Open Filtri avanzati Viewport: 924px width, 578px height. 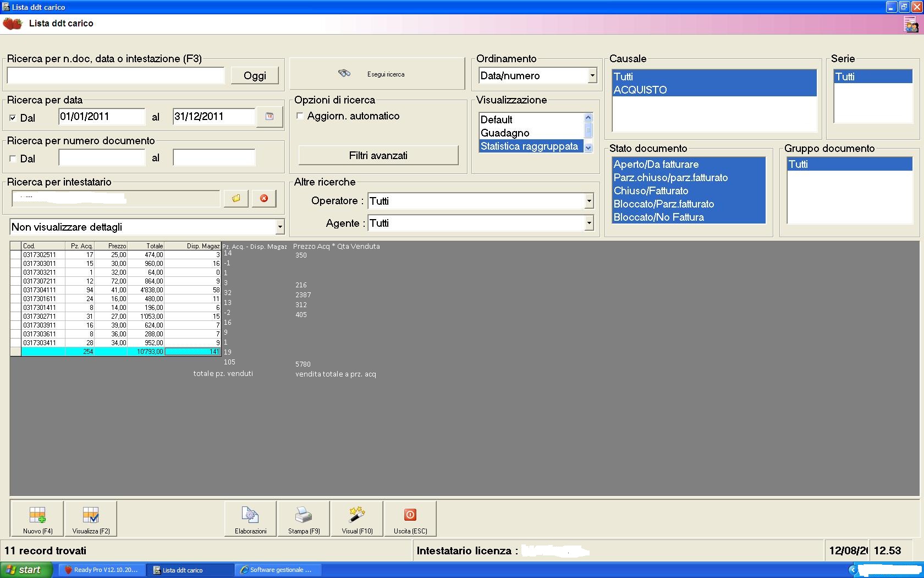coord(378,155)
